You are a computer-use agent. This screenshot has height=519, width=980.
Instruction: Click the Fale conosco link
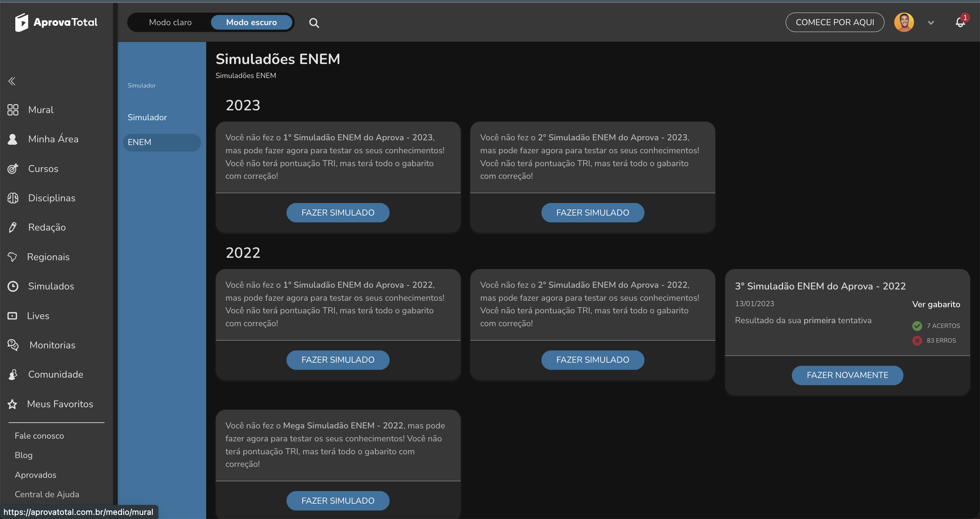[39, 436]
